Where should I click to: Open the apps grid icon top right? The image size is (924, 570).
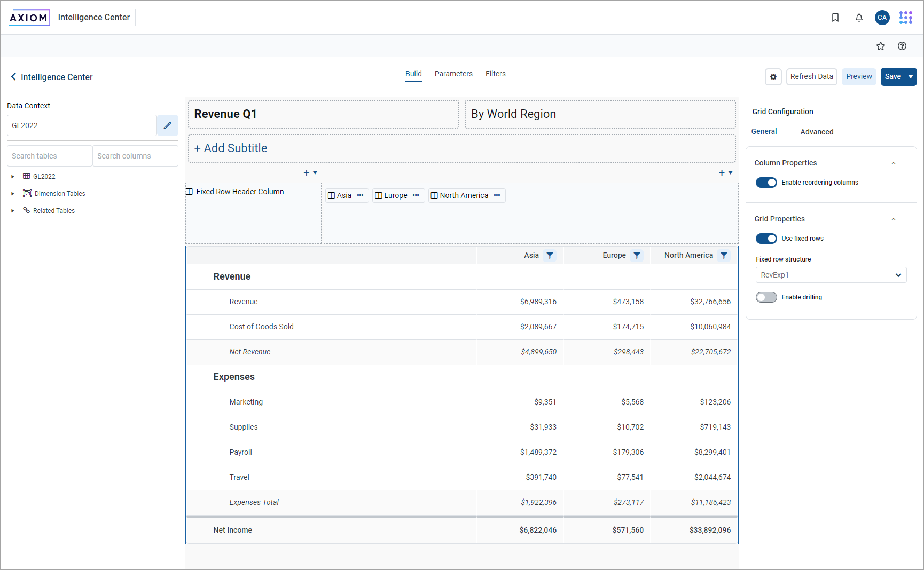pos(906,18)
